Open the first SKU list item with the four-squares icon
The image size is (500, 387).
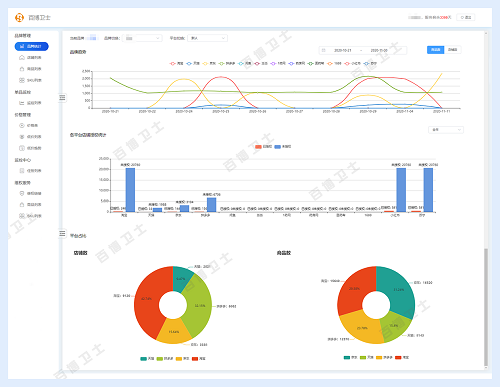pyautogui.click(x=30, y=80)
